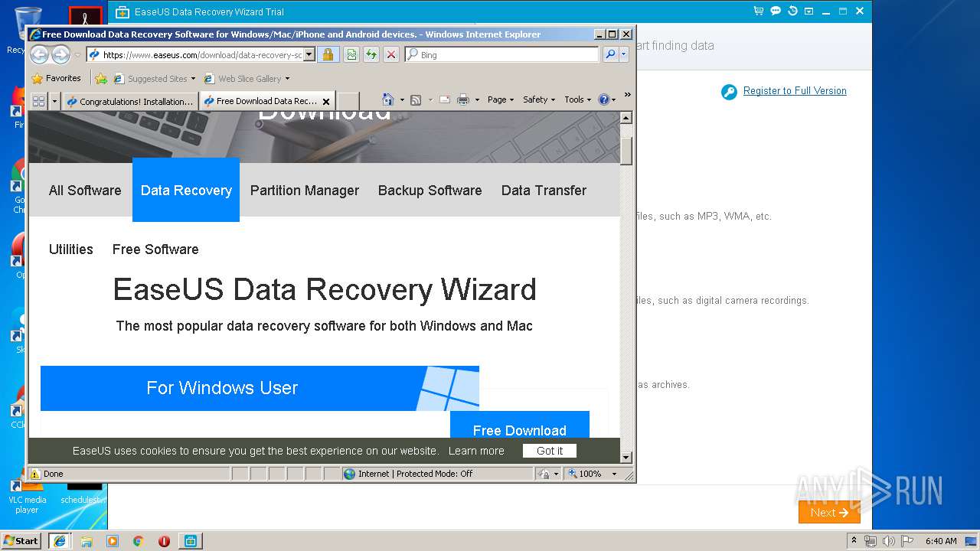This screenshot has height=551, width=980.
Task: Click the scan history clock icon in EaseUS
Action: pos(792,11)
